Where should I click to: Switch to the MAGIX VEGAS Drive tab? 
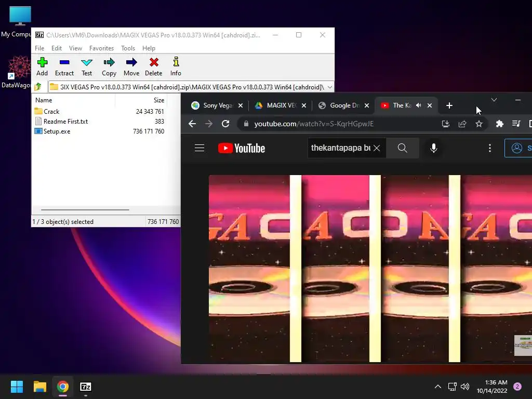[281, 105]
